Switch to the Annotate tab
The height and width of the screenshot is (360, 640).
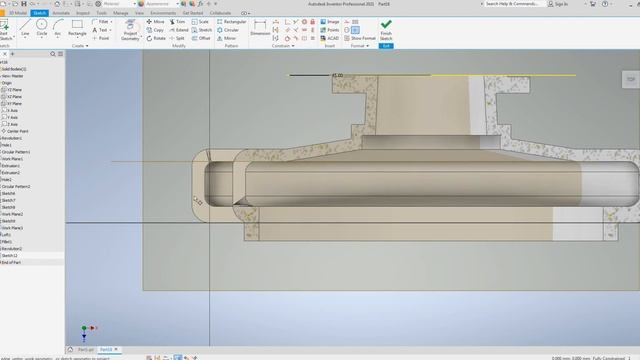(61, 13)
